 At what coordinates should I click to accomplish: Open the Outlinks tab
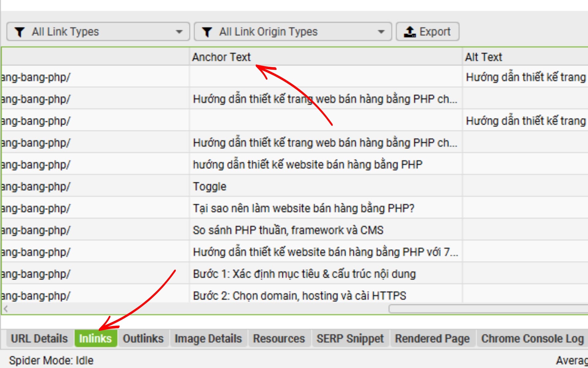(143, 339)
